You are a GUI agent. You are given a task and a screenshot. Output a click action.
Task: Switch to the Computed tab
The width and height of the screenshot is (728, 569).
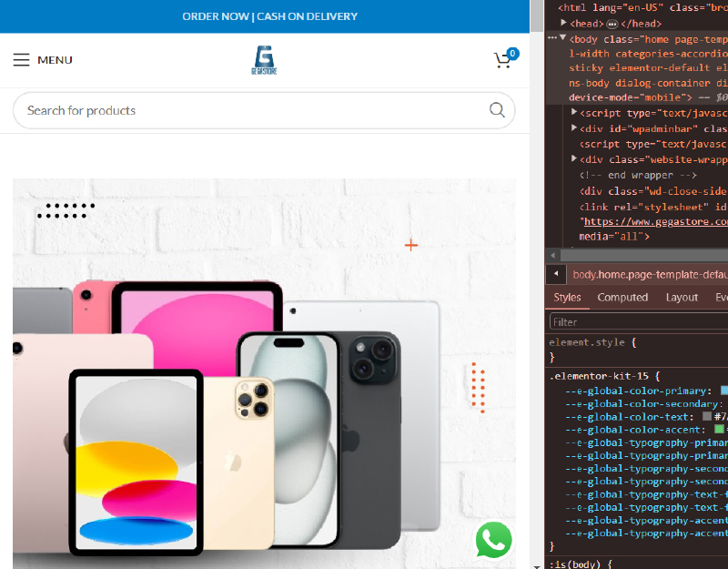point(622,298)
